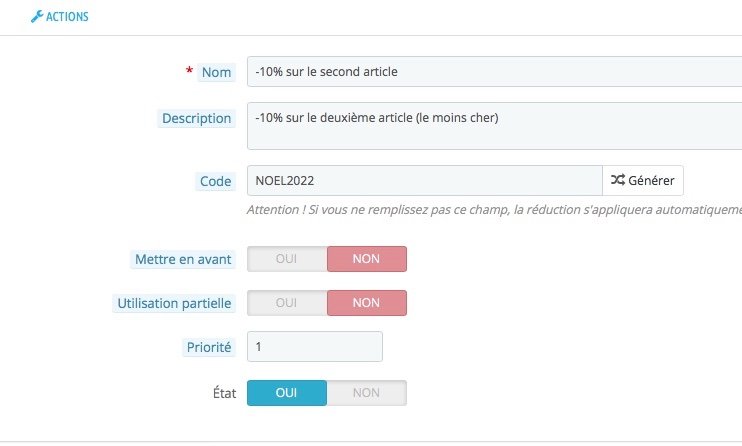Image resolution: width=742 pixels, height=446 pixels.
Task: Click the Priorité number field
Action: 315,347
